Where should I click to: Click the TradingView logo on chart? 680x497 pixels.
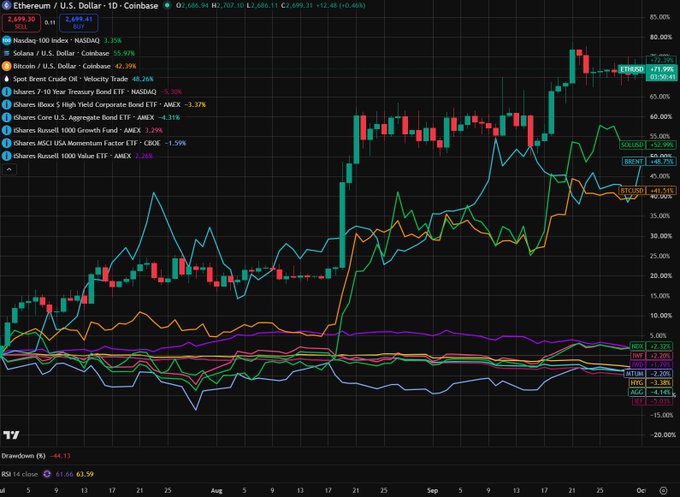pyautogui.click(x=11, y=435)
